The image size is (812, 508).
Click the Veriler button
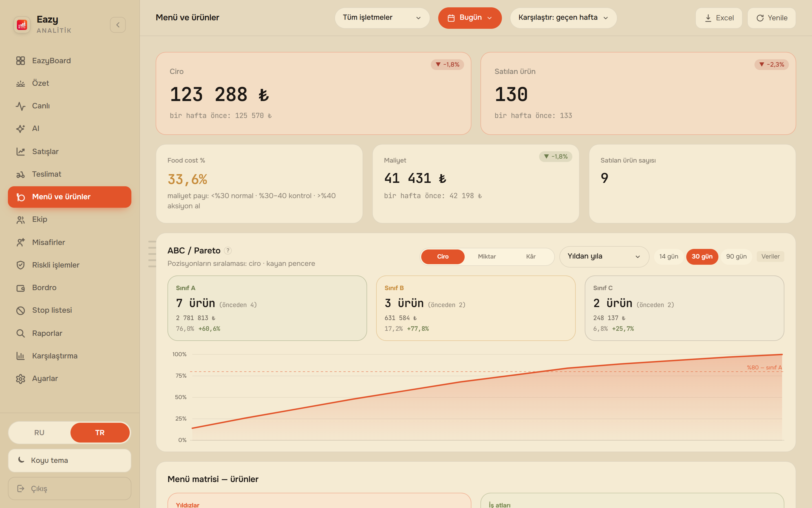(x=770, y=257)
